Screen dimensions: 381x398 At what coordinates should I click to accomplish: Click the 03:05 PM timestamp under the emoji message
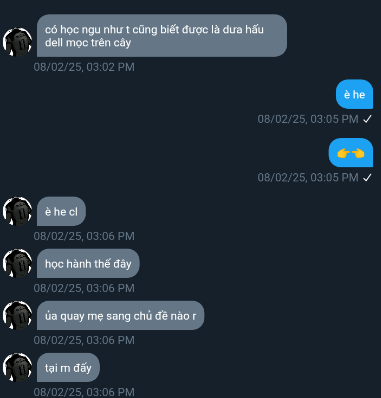(x=308, y=177)
